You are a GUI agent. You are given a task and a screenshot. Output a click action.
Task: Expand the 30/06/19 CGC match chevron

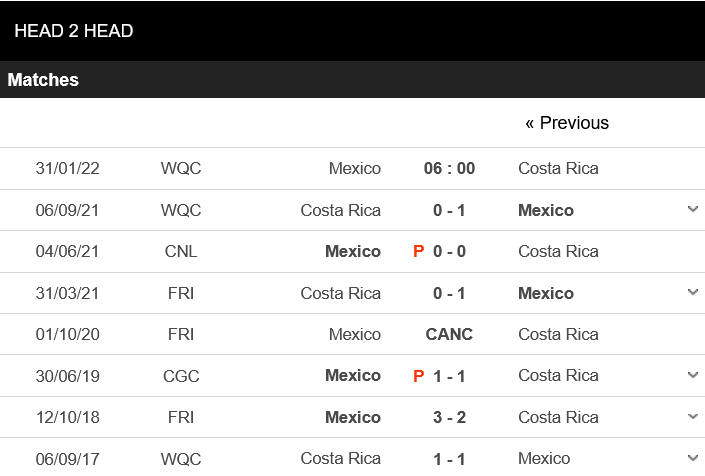click(693, 375)
